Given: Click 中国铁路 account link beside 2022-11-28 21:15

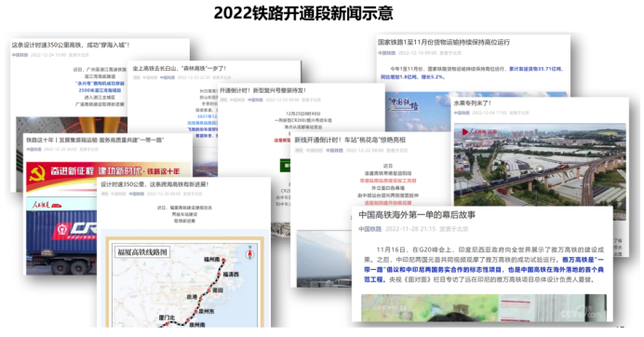Looking at the screenshot, I should pos(369,229).
